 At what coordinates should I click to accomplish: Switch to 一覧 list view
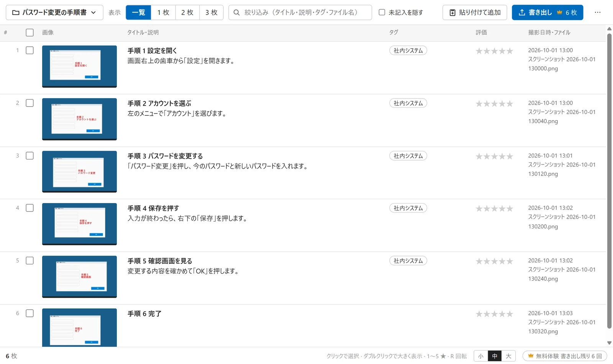(x=138, y=12)
